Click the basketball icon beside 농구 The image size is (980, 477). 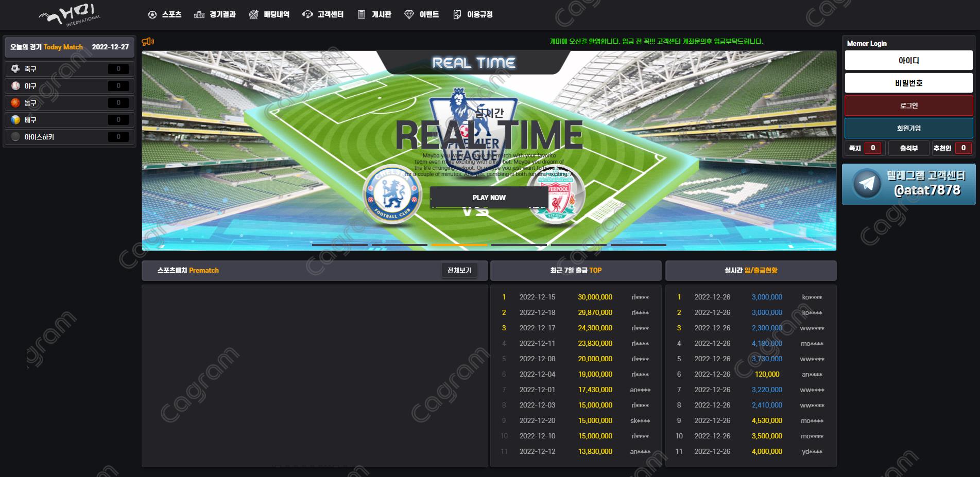point(15,103)
